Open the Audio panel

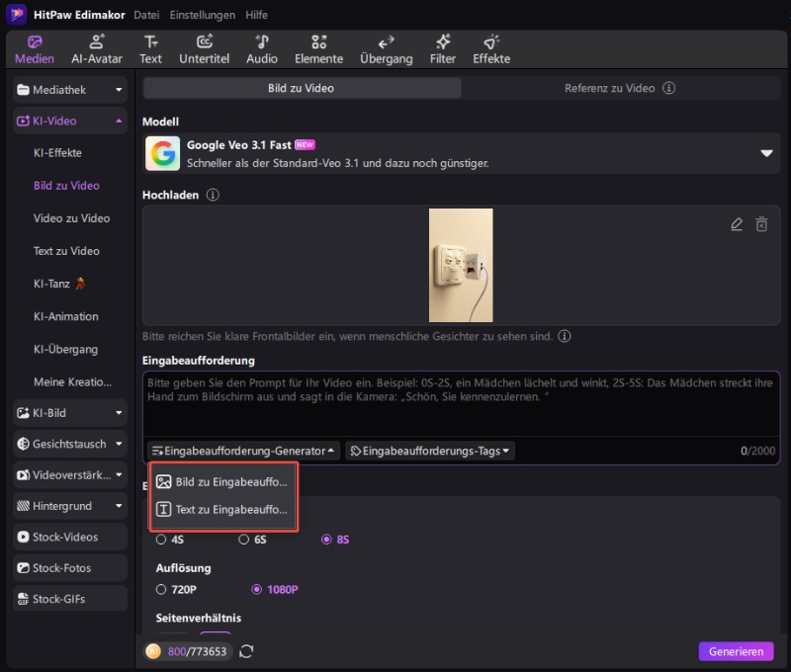(261, 48)
